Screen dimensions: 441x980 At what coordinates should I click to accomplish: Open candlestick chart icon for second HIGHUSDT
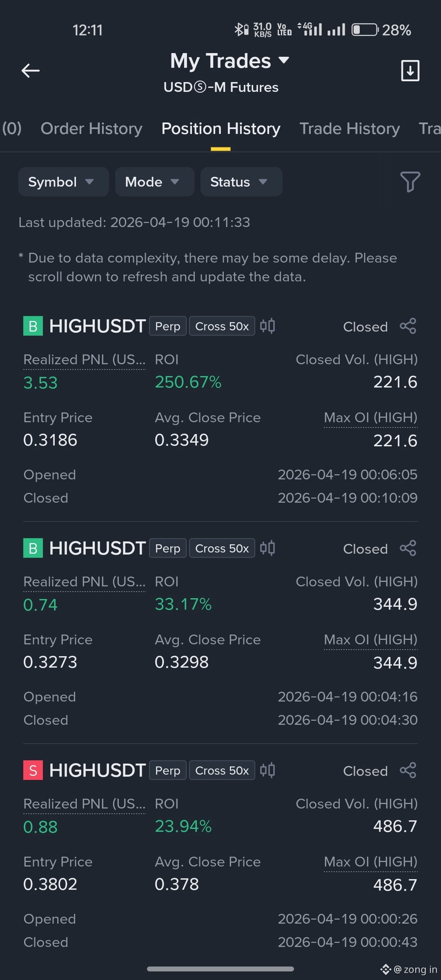(x=267, y=548)
